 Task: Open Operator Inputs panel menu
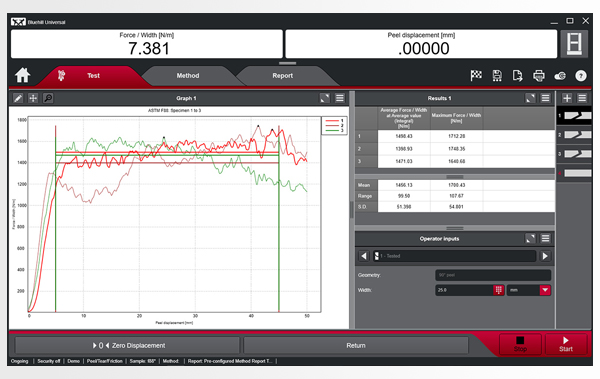tap(545, 239)
